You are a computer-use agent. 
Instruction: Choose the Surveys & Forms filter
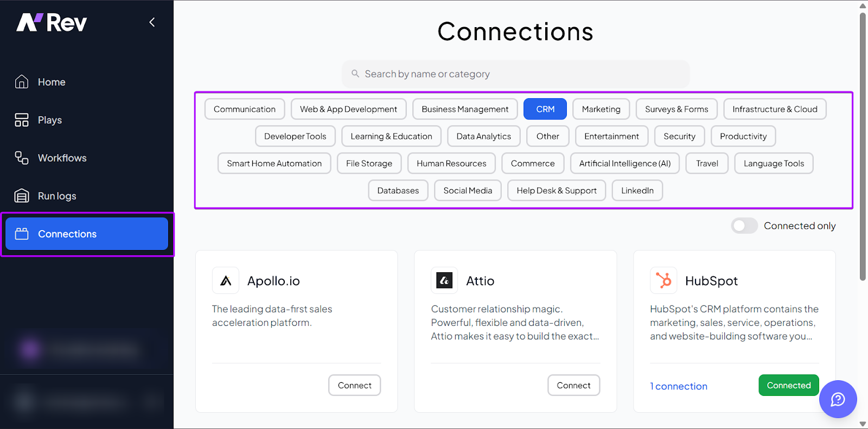coord(676,109)
